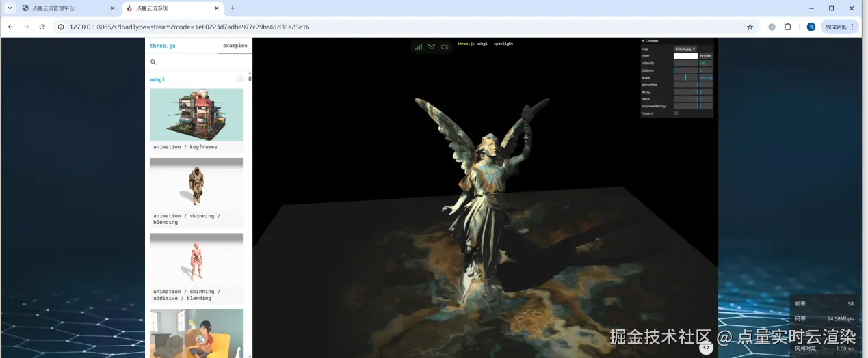Image resolution: width=868 pixels, height=358 pixels.
Task: Open browser extensions puzzle icon
Action: tap(787, 27)
